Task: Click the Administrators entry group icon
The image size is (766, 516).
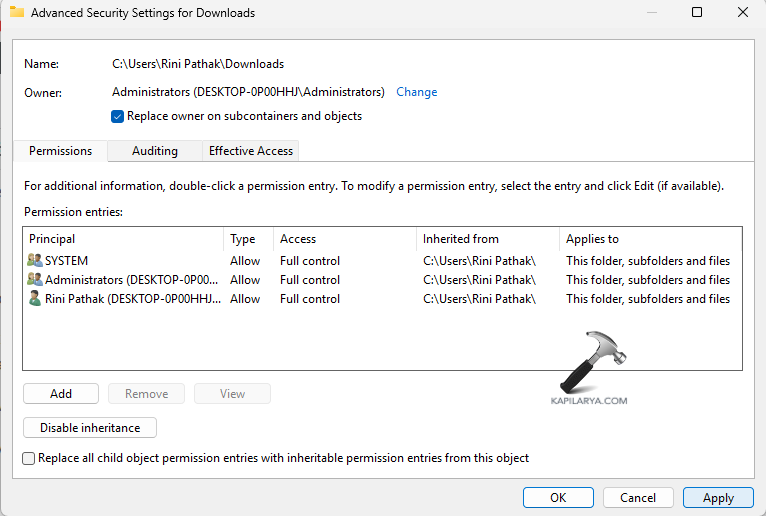Action: tap(35, 280)
